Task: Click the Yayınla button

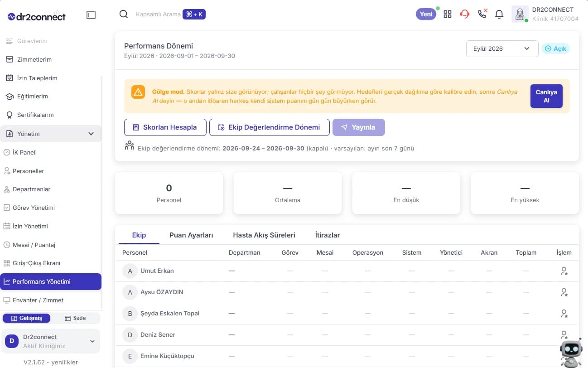Action: tap(359, 127)
